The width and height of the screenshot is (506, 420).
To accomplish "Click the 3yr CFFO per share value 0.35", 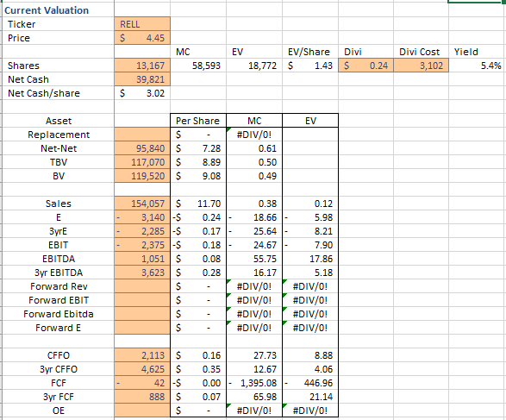I will [198, 369].
